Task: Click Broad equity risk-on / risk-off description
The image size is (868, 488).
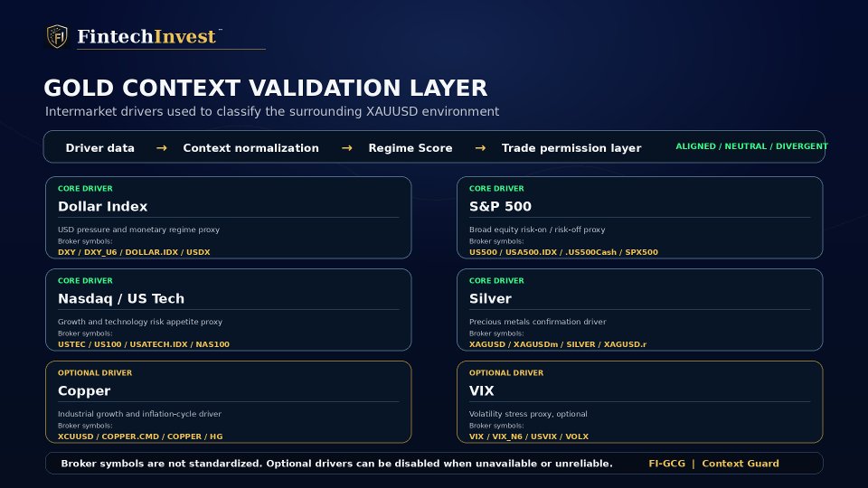Action: pos(537,229)
